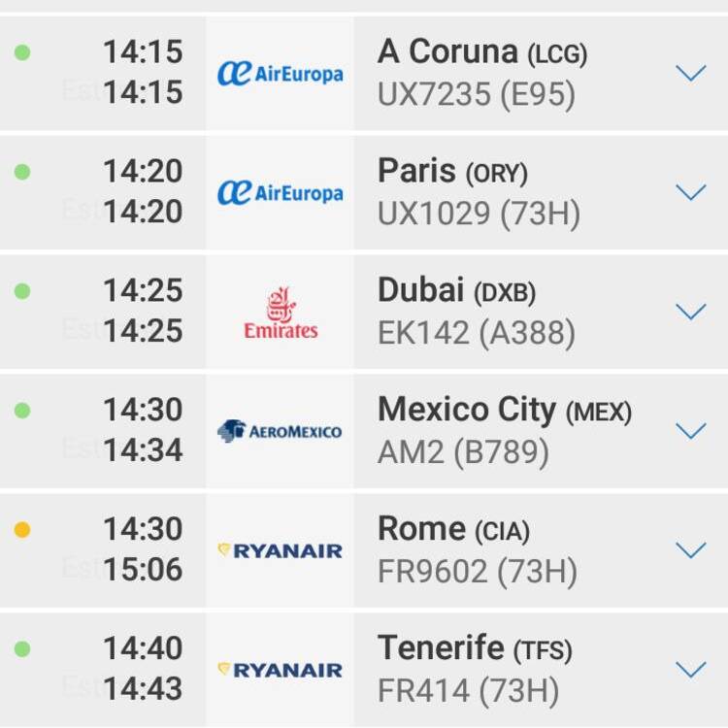Click the Ryanair logo for Tenerife flight

pos(280,670)
